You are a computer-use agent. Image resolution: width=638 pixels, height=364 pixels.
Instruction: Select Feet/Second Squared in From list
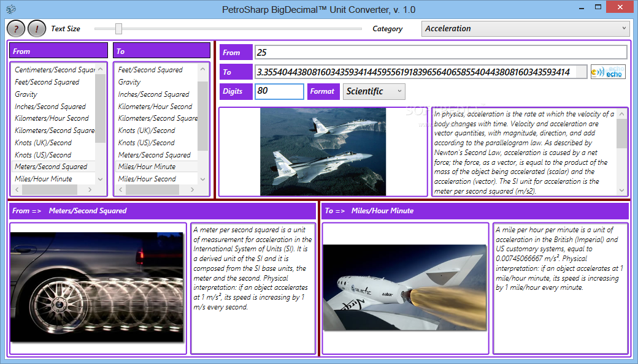(x=54, y=82)
